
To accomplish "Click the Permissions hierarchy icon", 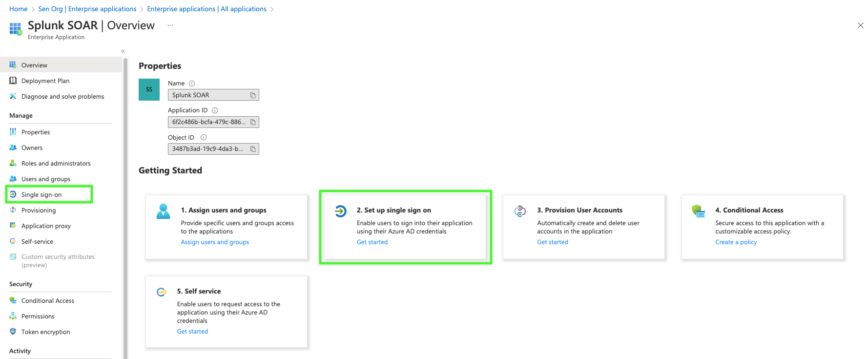I will [x=13, y=316].
